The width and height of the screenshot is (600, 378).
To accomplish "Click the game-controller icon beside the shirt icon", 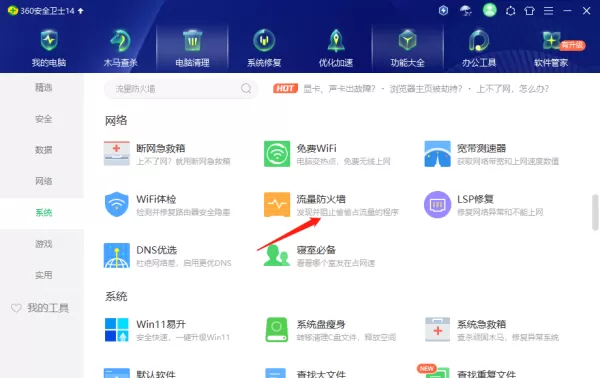I will point(510,11).
